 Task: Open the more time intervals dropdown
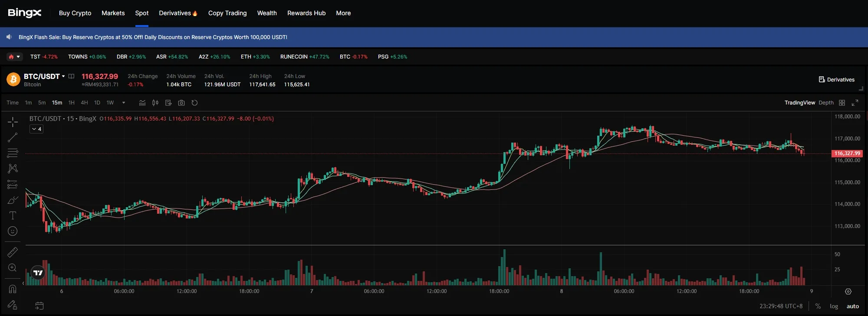(124, 103)
